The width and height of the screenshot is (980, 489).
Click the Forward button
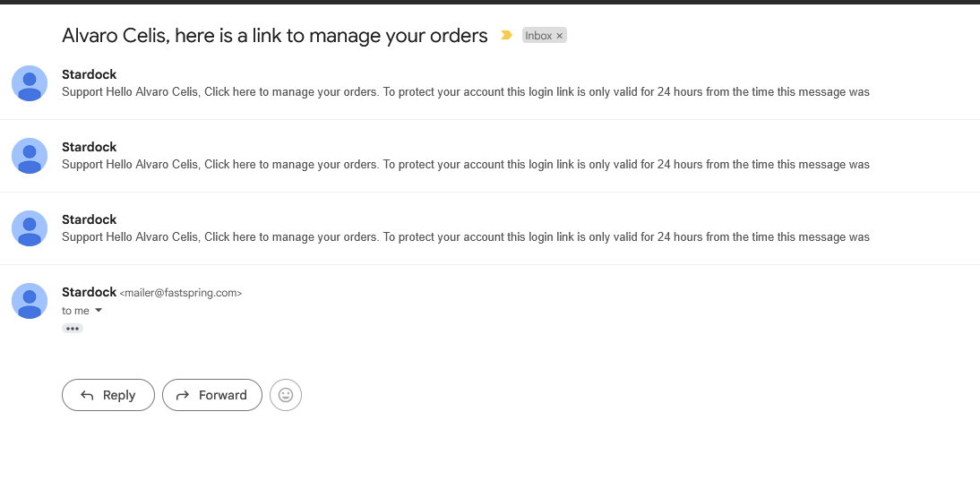212,395
